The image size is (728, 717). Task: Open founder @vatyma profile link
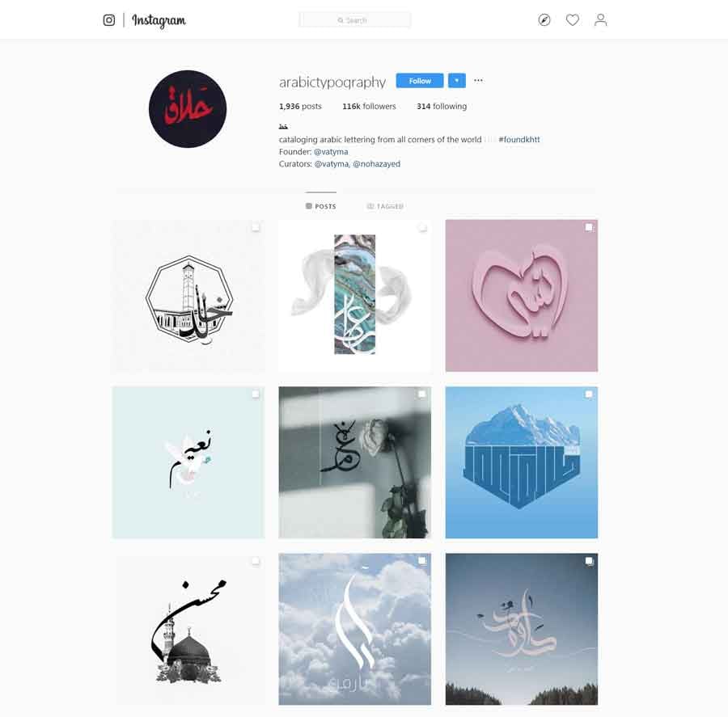click(x=331, y=152)
